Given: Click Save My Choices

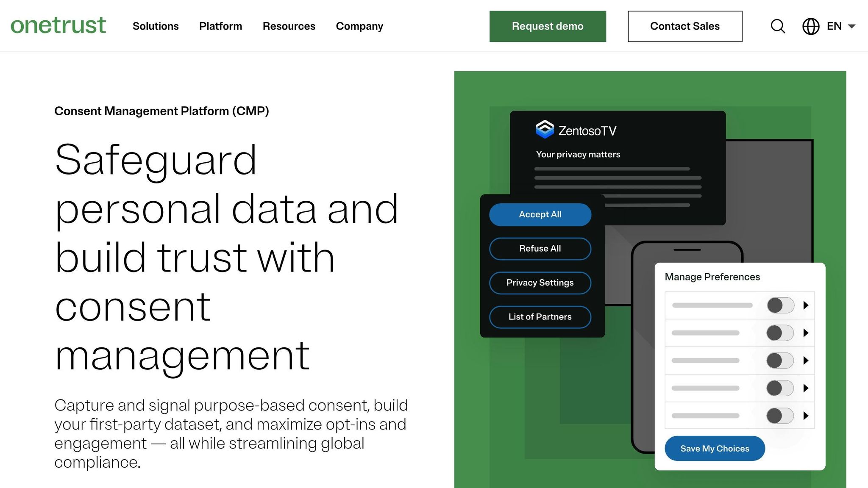Looking at the screenshot, I should click(x=715, y=448).
